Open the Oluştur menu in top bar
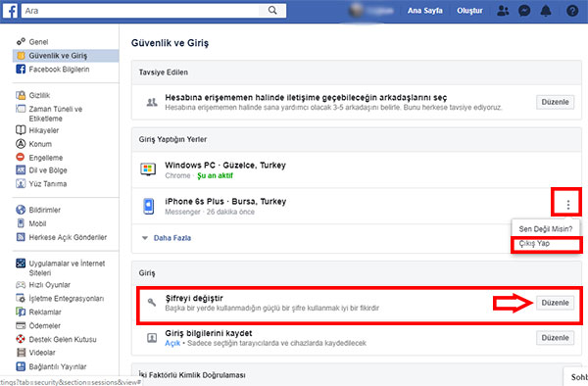Viewport: 588px width, 386px height. pos(469,11)
